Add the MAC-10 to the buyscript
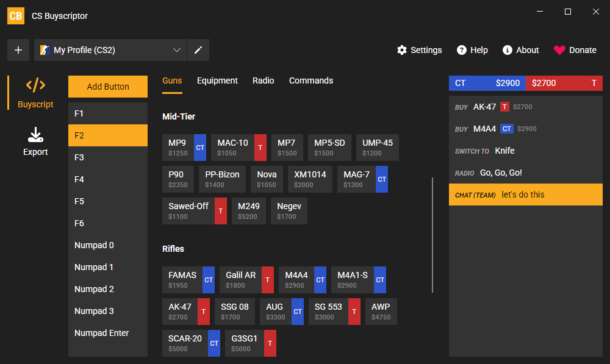The width and height of the screenshot is (610, 364). pos(239,148)
